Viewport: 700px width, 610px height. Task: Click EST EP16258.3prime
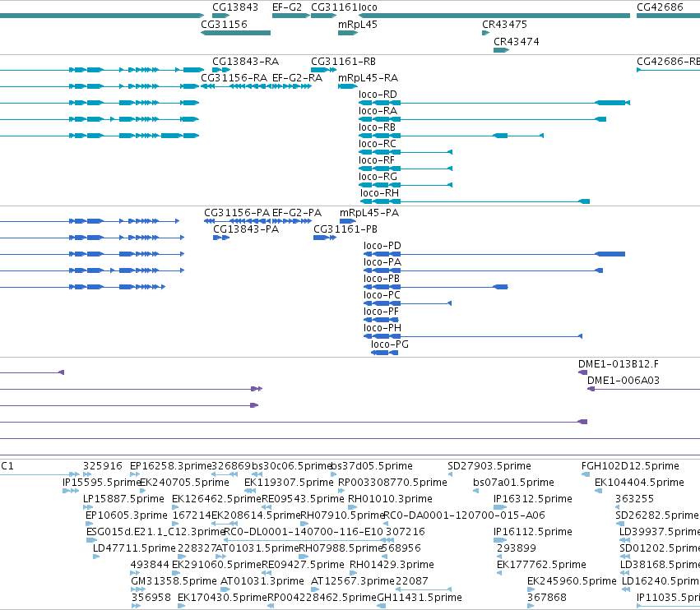pyautogui.click(x=170, y=466)
